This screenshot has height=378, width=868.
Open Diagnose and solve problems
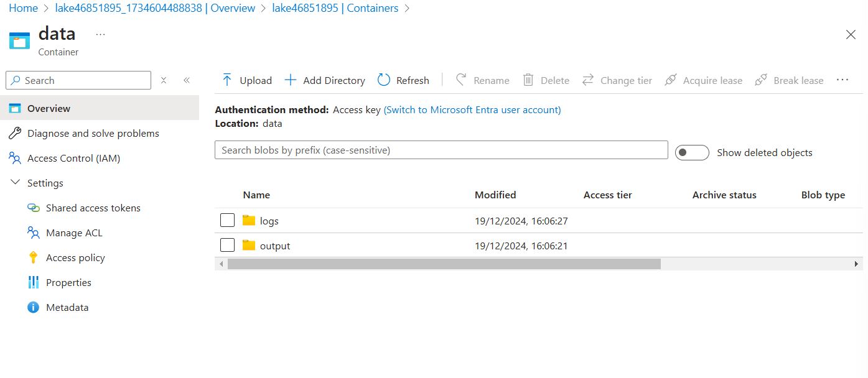click(x=93, y=134)
